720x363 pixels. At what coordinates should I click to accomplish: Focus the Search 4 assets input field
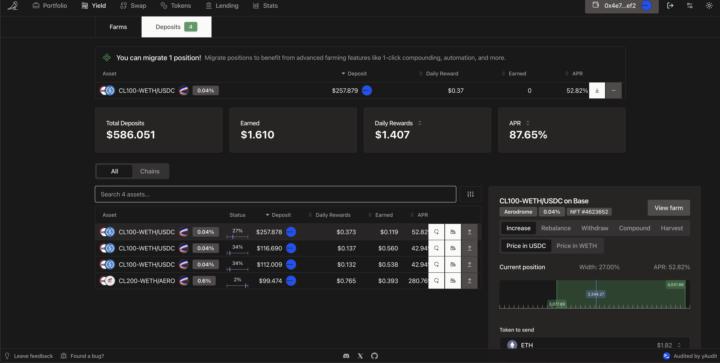(x=276, y=194)
